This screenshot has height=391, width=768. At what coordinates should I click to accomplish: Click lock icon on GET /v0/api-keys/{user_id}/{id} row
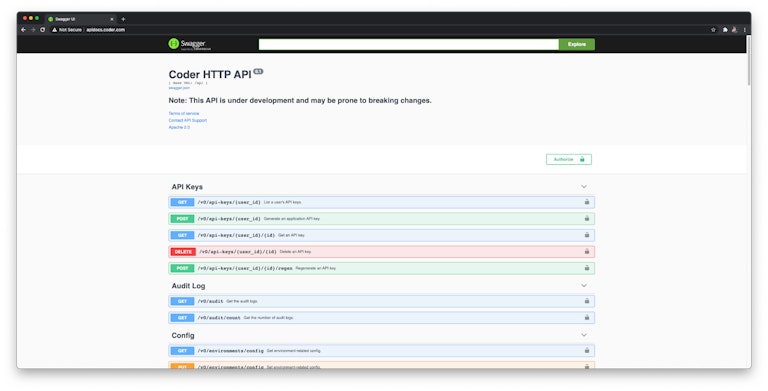click(x=587, y=235)
